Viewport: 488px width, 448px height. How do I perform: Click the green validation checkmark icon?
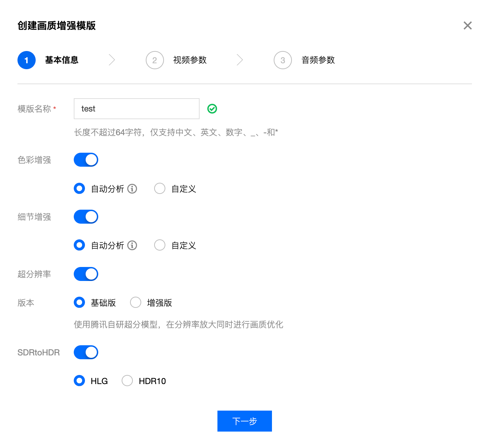click(212, 109)
